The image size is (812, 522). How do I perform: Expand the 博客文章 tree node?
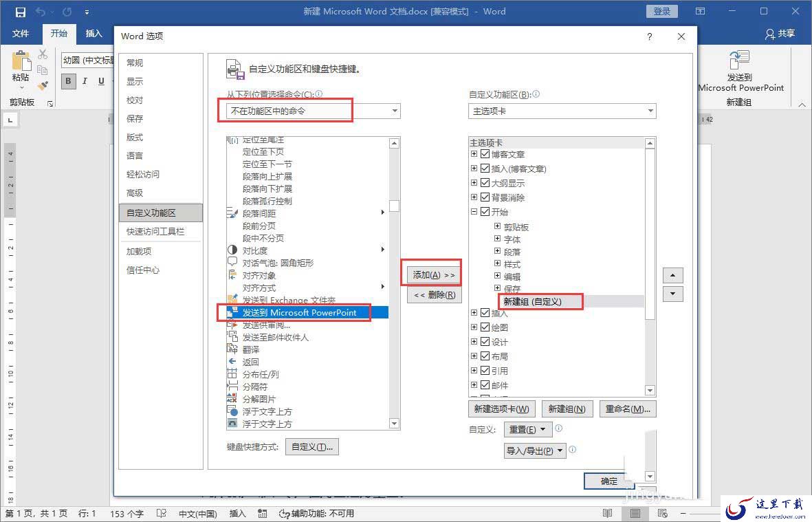[x=474, y=154]
